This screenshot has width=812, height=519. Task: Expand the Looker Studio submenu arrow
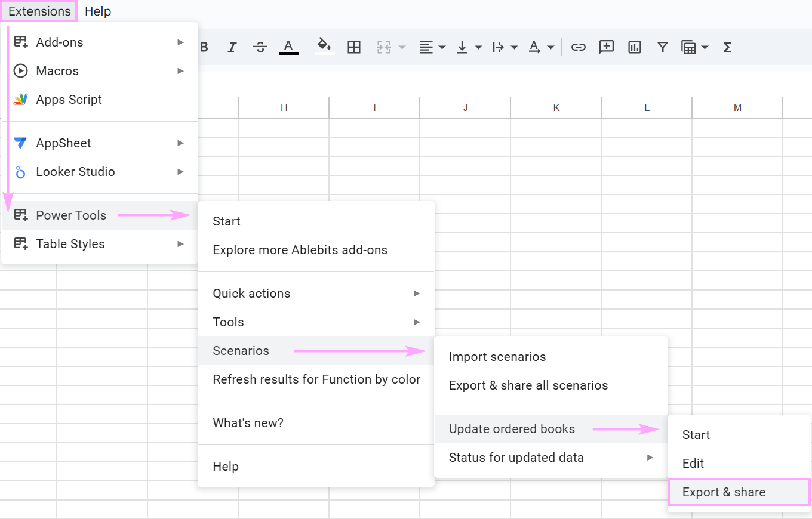[x=180, y=172]
